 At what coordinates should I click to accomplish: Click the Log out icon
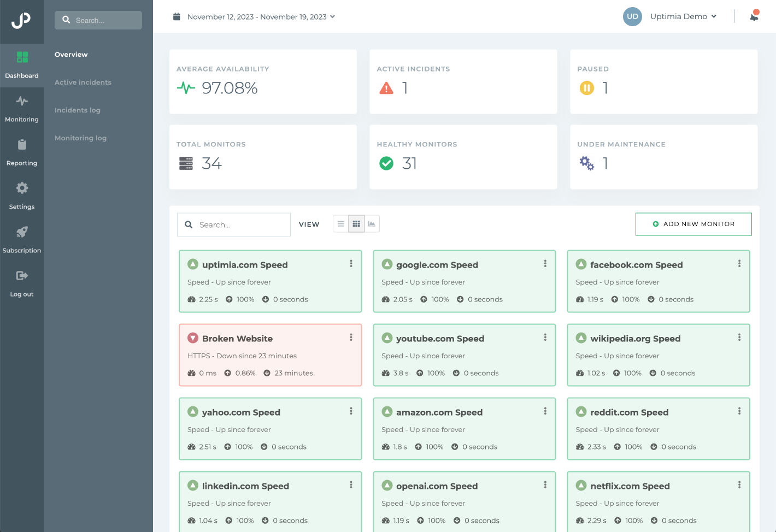22,275
